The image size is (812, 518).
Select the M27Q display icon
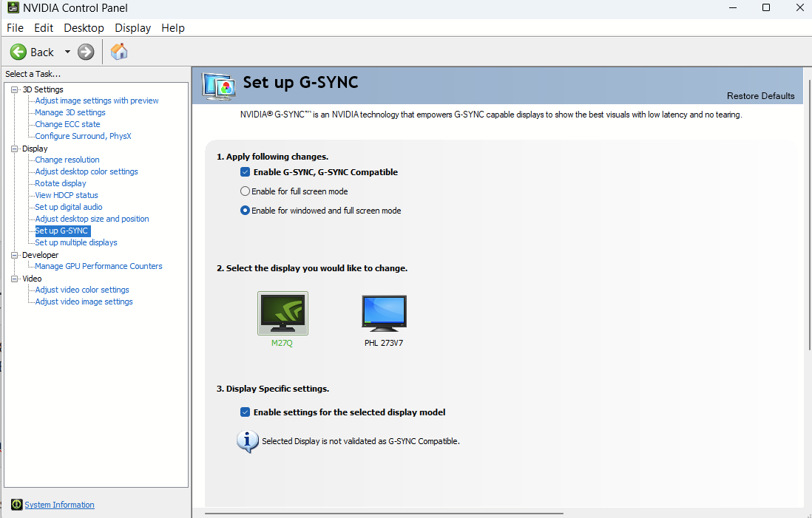(x=282, y=313)
